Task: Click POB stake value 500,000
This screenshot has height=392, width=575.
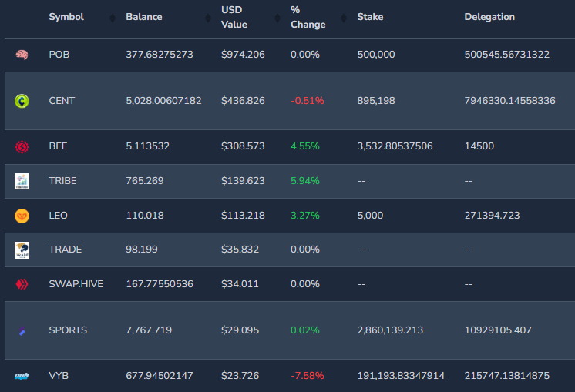Action: (x=376, y=55)
